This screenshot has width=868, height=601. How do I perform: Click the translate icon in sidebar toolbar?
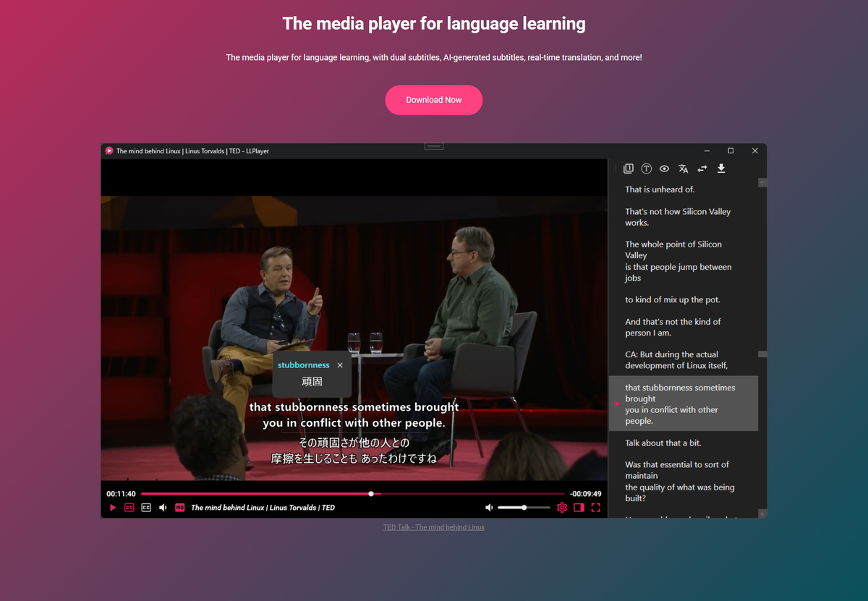click(x=683, y=169)
